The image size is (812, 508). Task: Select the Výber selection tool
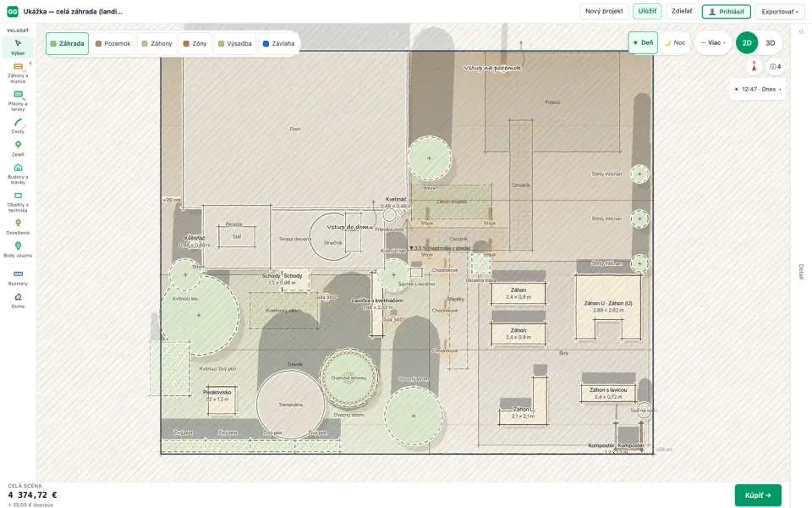(x=18, y=47)
